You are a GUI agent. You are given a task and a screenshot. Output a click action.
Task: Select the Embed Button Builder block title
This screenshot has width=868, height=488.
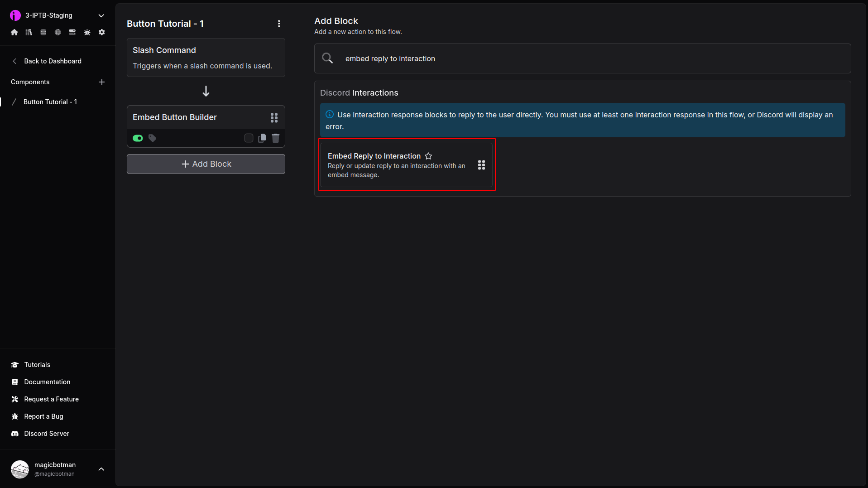(x=175, y=117)
